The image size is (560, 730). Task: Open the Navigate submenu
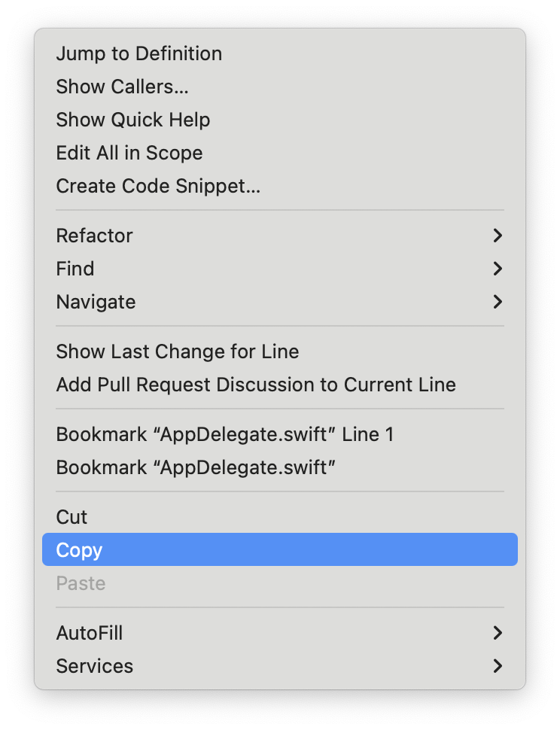[96, 302]
